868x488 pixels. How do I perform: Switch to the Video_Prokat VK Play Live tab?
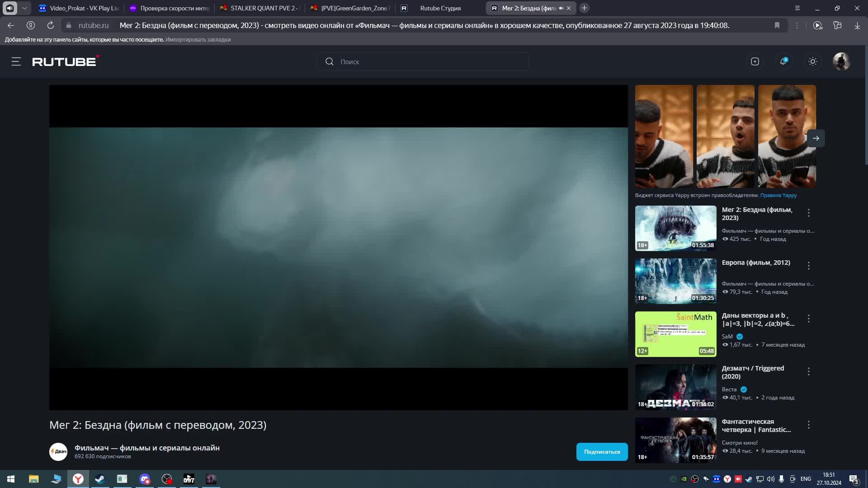tap(79, 8)
